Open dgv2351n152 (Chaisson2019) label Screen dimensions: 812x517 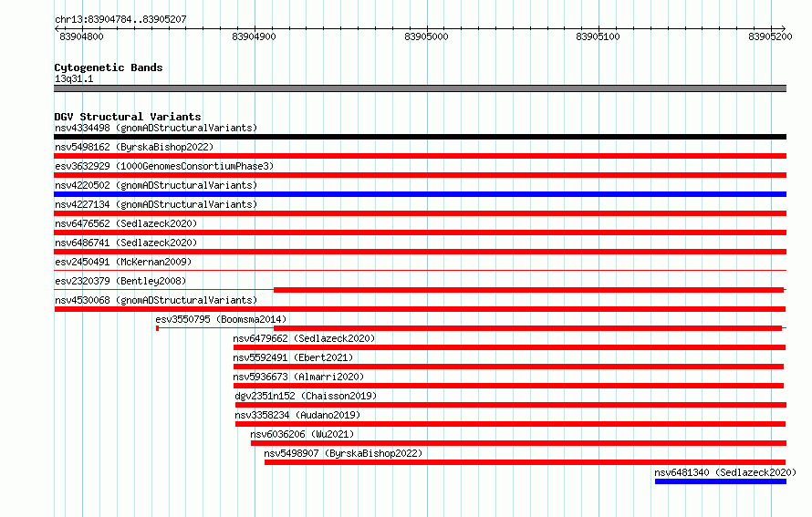pyautogui.click(x=306, y=396)
